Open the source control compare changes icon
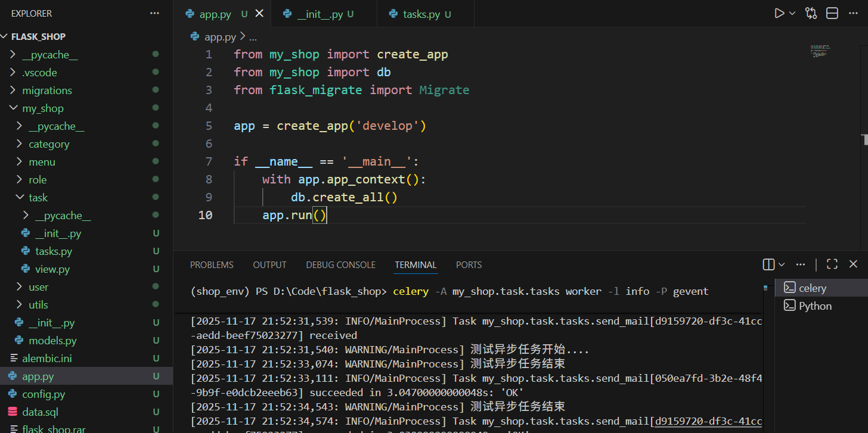868x433 pixels. pyautogui.click(x=811, y=13)
